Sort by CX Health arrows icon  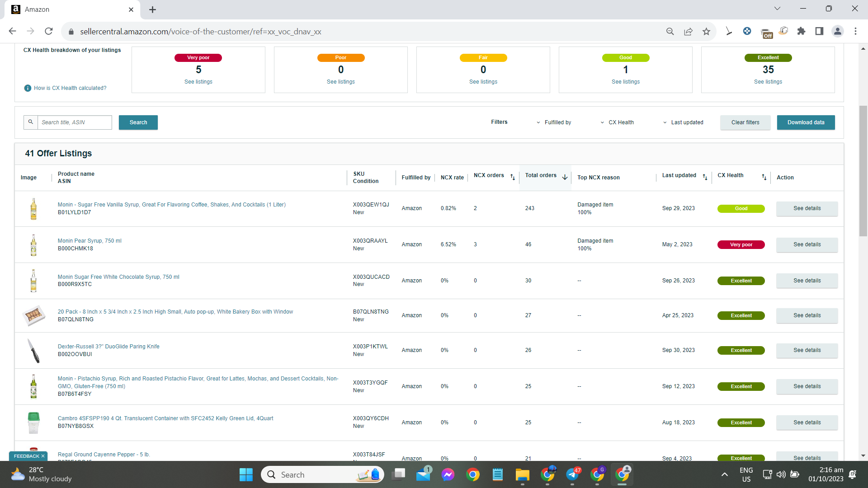(764, 177)
